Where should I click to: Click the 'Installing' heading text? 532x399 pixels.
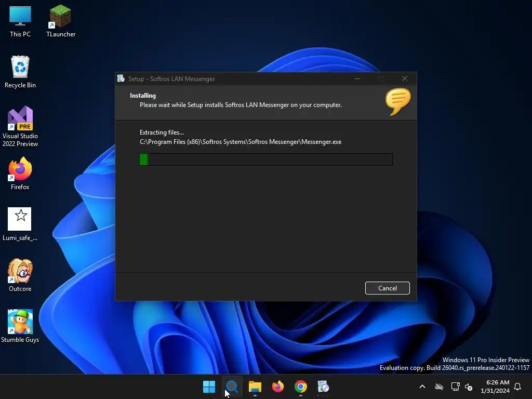[143, 96]
